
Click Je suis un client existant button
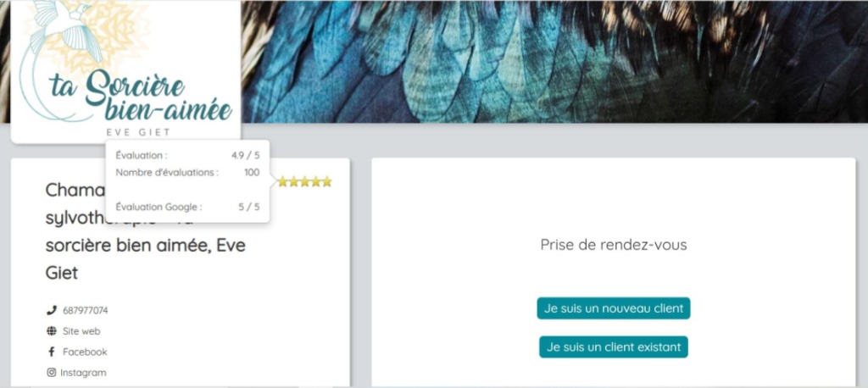point(614,347)
